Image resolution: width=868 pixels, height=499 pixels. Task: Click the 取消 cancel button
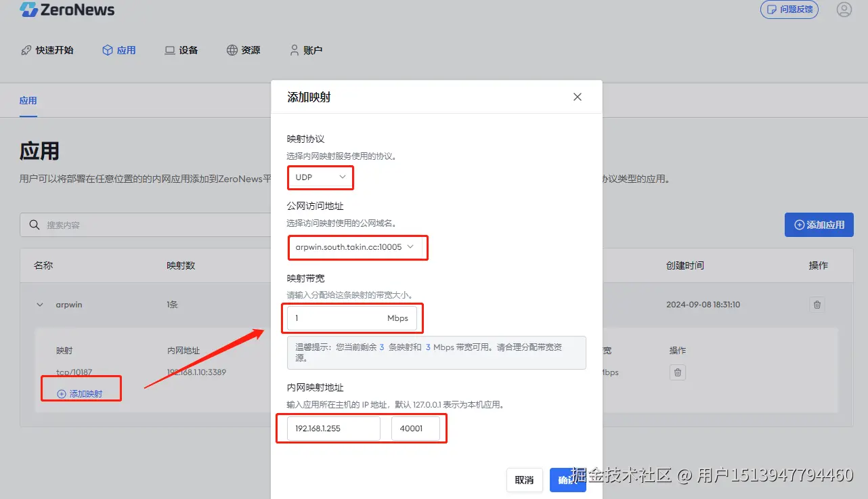(524, 480)
